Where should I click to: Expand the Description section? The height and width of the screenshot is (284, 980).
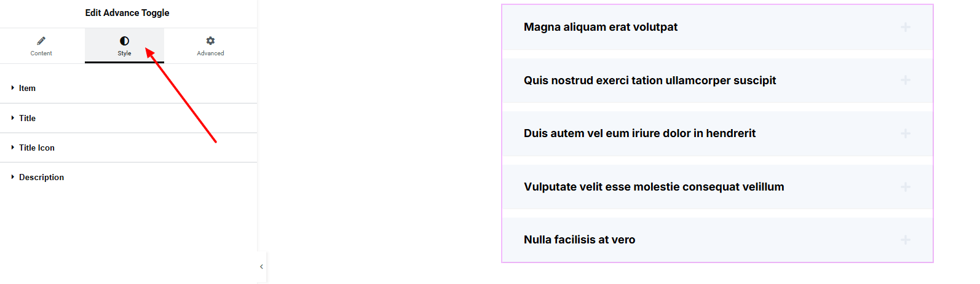point(41,177)
